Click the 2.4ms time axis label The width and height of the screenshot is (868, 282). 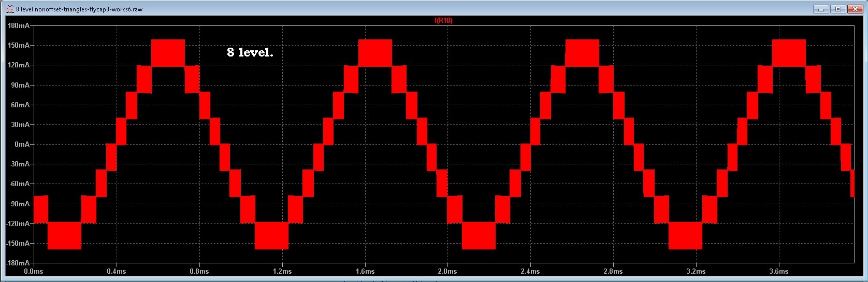(x=530, y=271)
